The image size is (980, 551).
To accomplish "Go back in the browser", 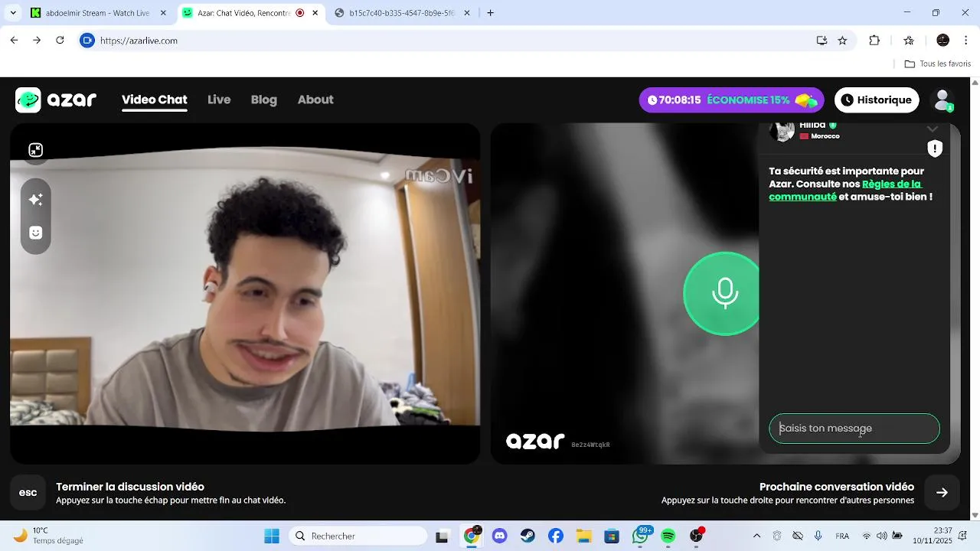I will (x=14, y=41).
